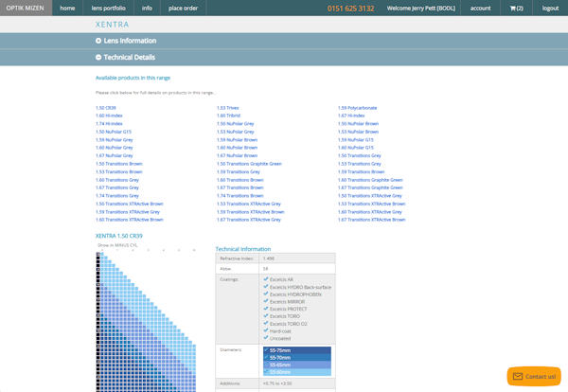Open the 1.59 NuPolar G15 link
Viewport: 568px width, 392px height.
355,140
